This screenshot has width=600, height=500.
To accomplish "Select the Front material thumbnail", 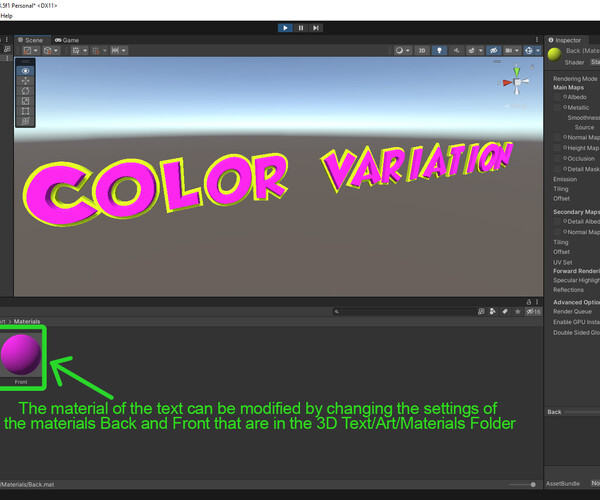I will [21, 355].
